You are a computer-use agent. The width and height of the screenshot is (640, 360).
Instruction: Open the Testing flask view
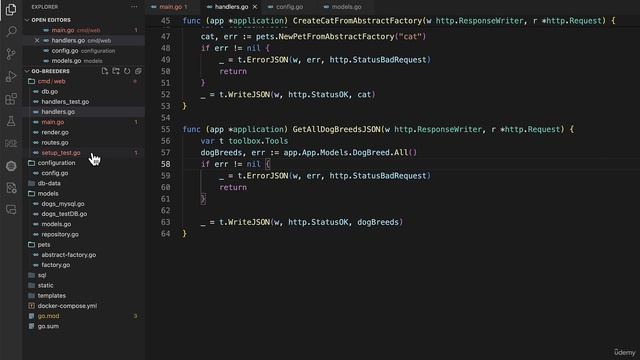click(x=11, y=121)
